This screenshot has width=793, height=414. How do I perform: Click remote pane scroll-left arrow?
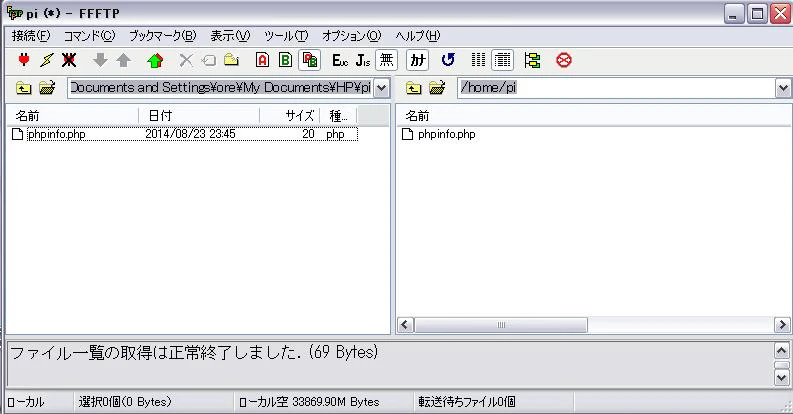(405, 325)
